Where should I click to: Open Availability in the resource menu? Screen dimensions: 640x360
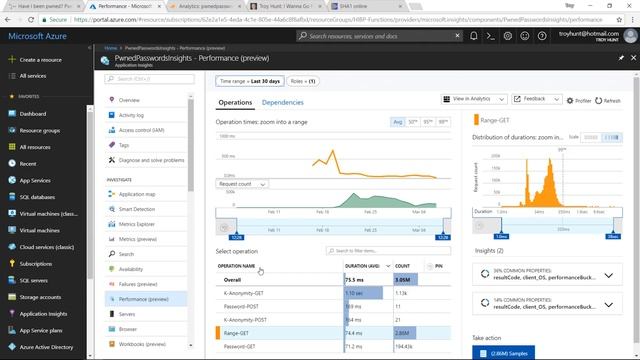coord(131,269)
